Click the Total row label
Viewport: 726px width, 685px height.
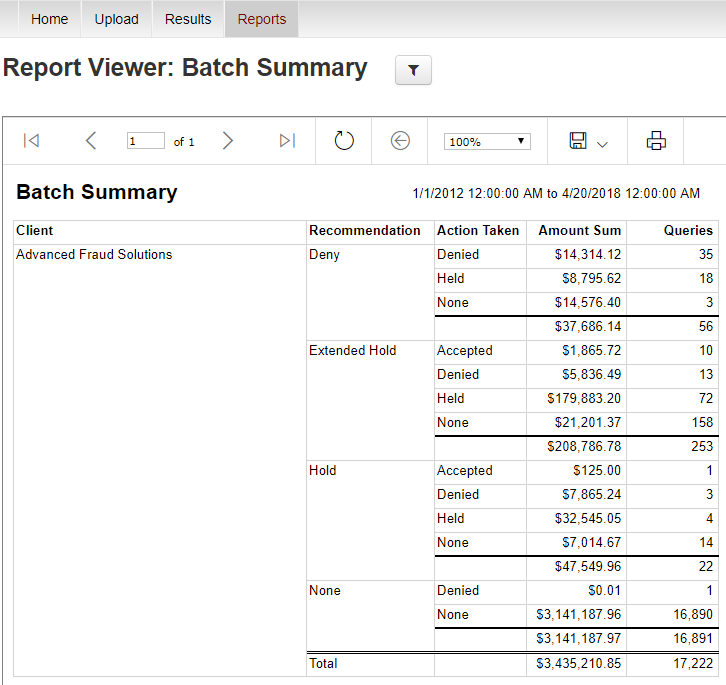click(323, 663)
